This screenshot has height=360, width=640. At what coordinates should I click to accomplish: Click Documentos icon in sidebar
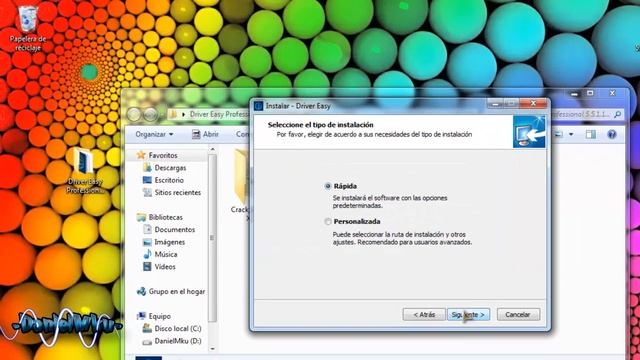[x=147, y=230]
